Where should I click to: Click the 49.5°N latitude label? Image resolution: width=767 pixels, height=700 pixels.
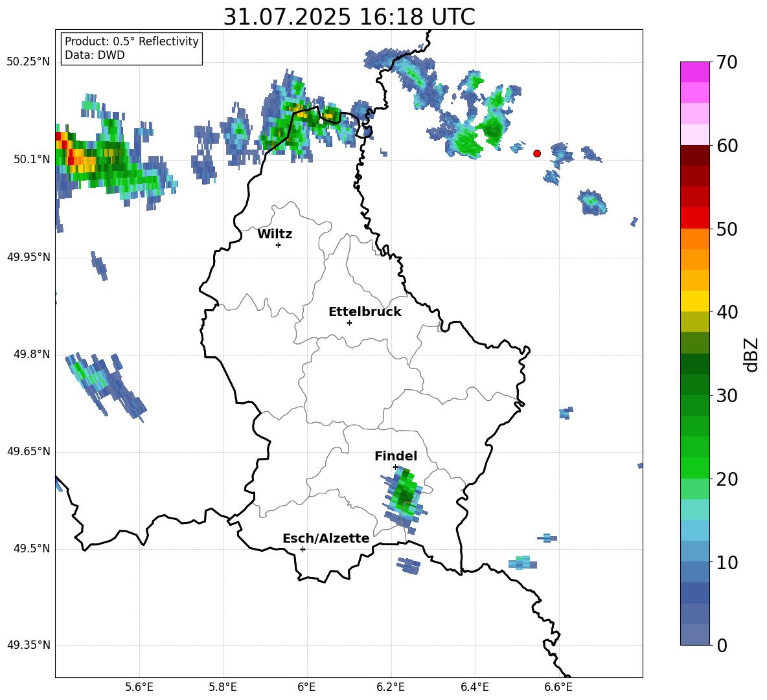[x=31, y=548]
